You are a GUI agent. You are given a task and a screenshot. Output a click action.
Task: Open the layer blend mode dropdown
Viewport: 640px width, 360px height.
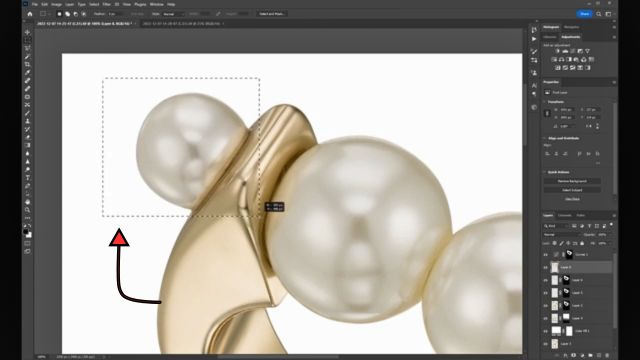(x=561, y=235)
